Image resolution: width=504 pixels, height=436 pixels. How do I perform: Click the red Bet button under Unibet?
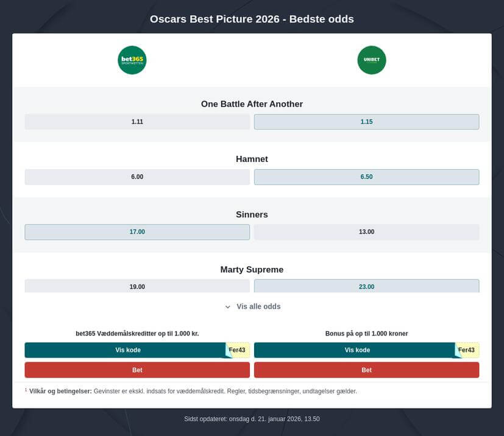point(366,370)
